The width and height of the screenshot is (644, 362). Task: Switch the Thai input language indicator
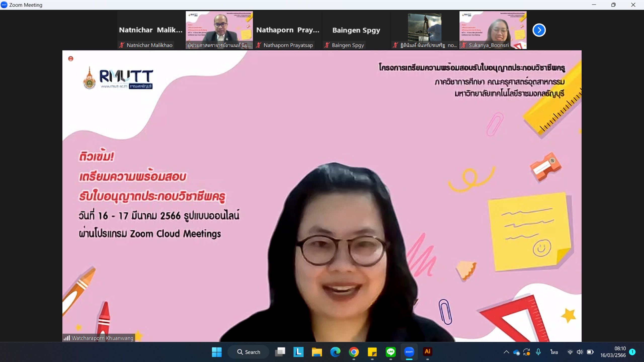(554, 352)
